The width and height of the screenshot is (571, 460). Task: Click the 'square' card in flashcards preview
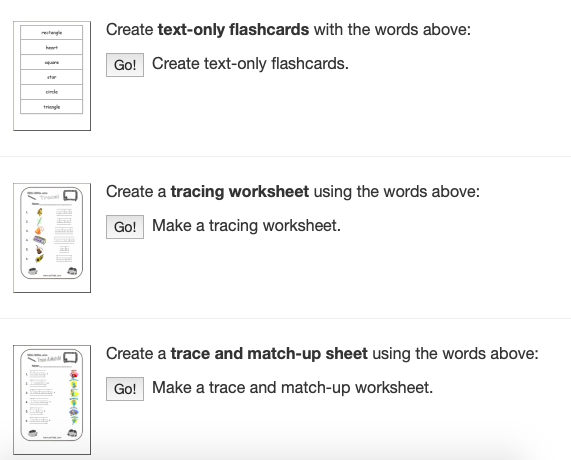[x=52, y=62]
